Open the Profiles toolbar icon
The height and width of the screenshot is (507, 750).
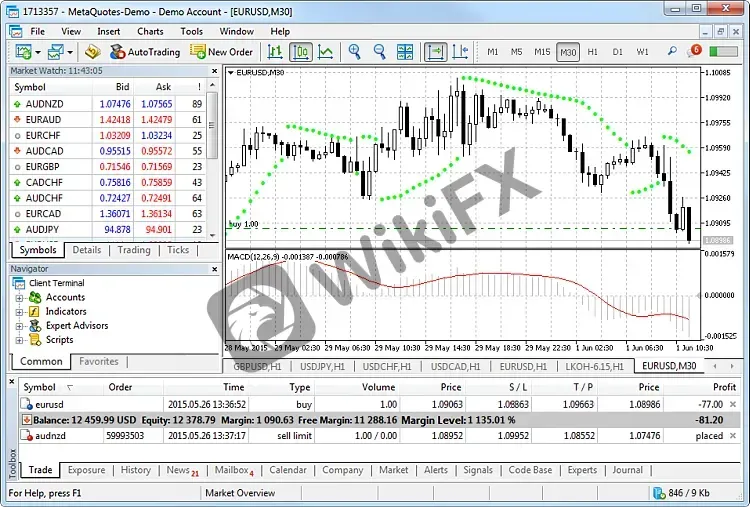(x=55, y=52)
